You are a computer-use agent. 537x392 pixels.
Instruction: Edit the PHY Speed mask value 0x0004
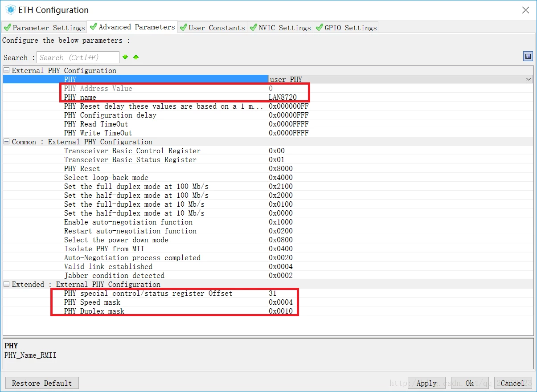pos(281,302)
